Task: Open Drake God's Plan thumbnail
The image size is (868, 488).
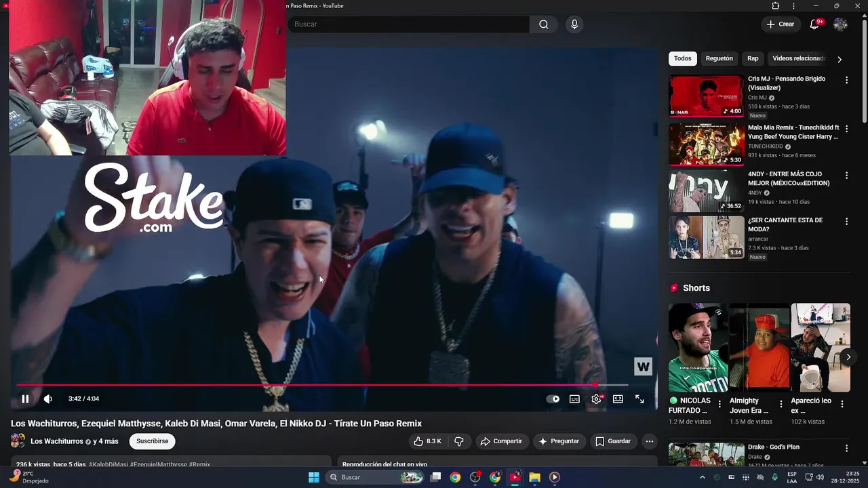Action: click(706, 454)
